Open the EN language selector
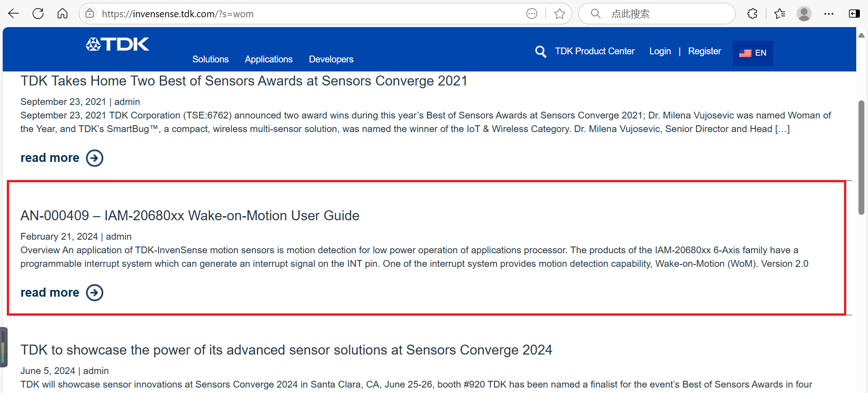Viewport: 868px width, 393px height. [753, 53]
